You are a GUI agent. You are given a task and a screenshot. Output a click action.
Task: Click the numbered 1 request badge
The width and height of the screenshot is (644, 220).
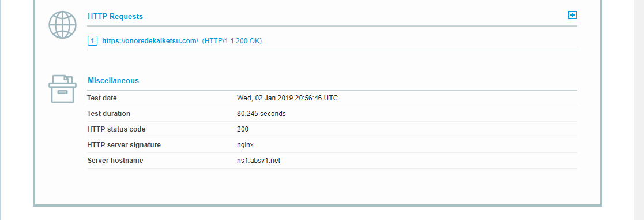(92, 41)
